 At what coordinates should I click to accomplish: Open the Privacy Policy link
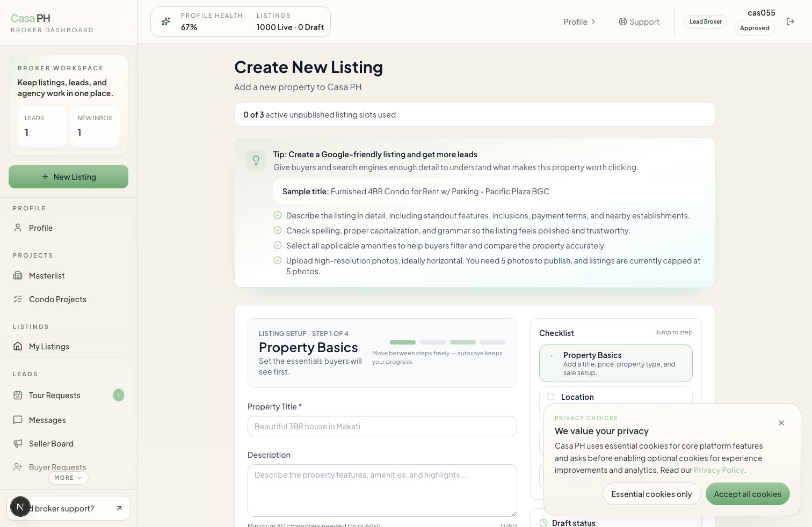coord(719,470)
